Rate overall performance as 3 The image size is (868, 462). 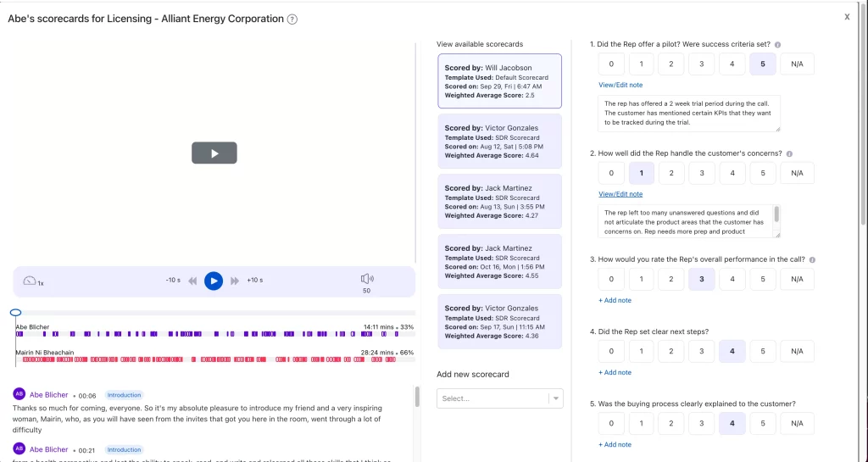[x=701, y=280]
